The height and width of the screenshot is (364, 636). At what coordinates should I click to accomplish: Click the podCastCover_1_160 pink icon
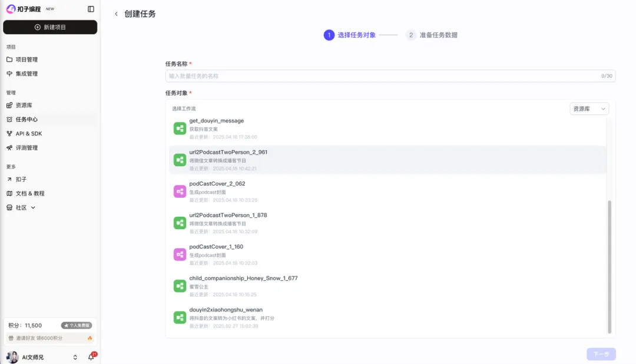tap(180, 254)
